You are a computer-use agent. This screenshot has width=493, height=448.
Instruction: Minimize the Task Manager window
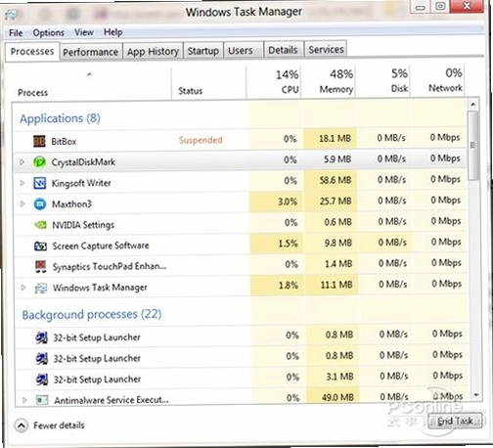click(420, 7)
